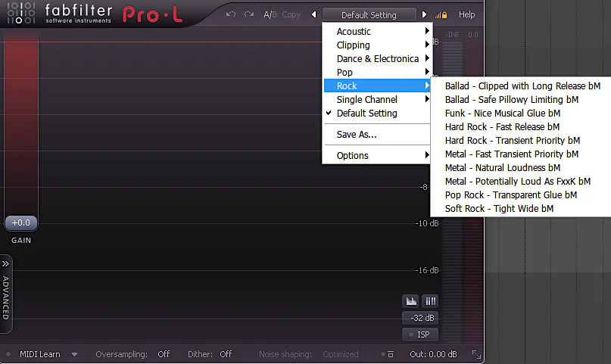Click the meter bars display icon
This screenshot has height=364, width=611.
430,301
